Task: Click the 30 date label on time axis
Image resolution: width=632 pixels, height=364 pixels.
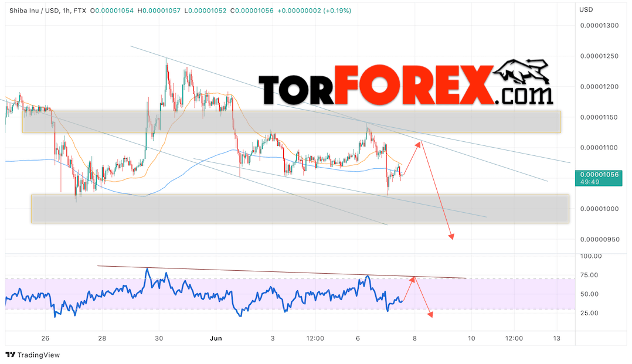Action: (x=159, y=338)
